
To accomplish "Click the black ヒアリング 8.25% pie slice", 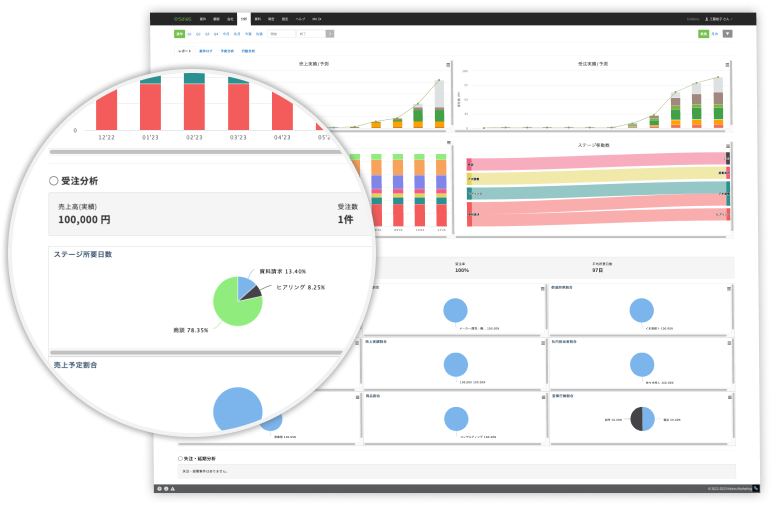I will [253, 293].
